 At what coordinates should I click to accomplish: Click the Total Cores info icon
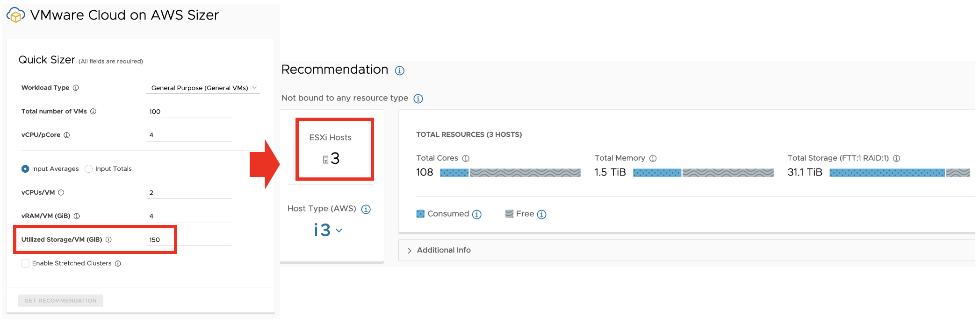click(x=466, y=158)
